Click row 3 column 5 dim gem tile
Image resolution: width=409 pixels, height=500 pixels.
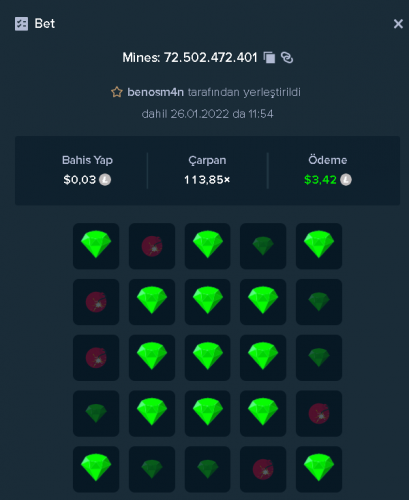click(319, 358)
